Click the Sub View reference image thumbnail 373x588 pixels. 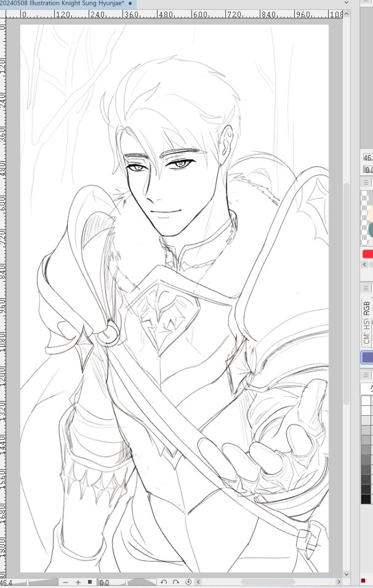(367, 218)
